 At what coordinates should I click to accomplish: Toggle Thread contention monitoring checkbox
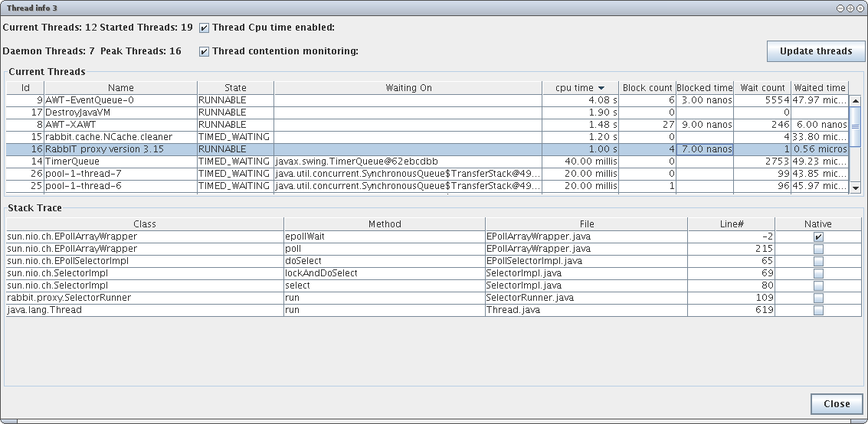coord(205,51)
